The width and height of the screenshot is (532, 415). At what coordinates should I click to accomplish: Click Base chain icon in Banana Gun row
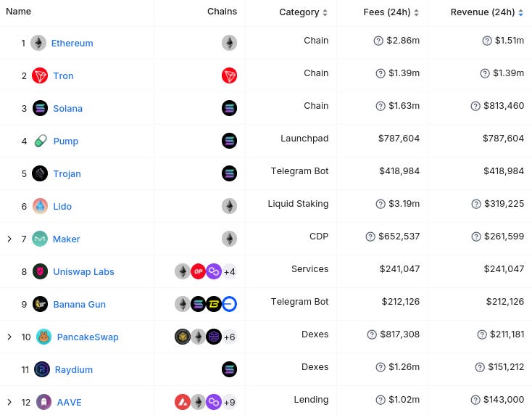coord(229,304)
